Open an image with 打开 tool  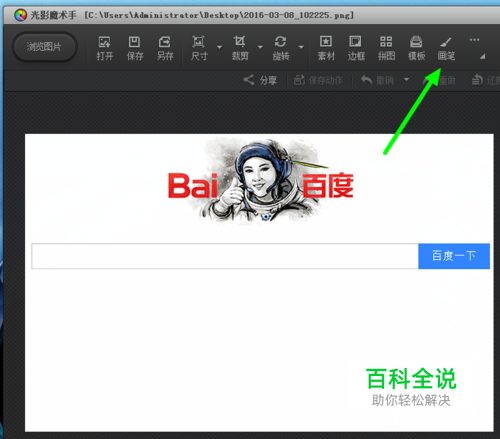pos(105,48)
